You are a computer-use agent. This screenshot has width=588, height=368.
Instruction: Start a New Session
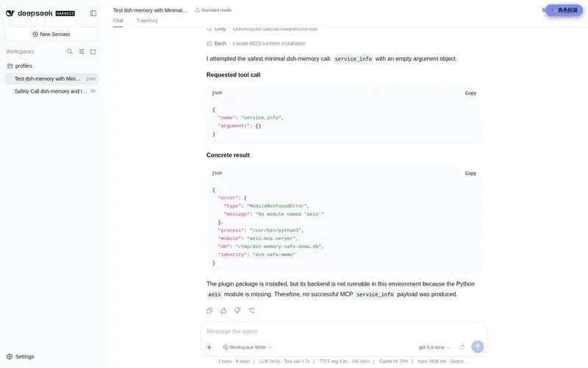(51, 34)
